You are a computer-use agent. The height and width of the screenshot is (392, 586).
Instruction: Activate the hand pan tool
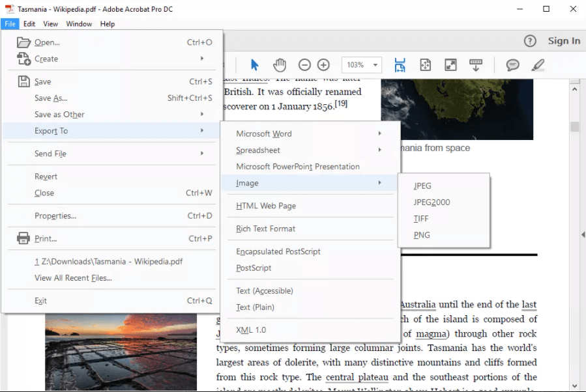coord(279,65)
